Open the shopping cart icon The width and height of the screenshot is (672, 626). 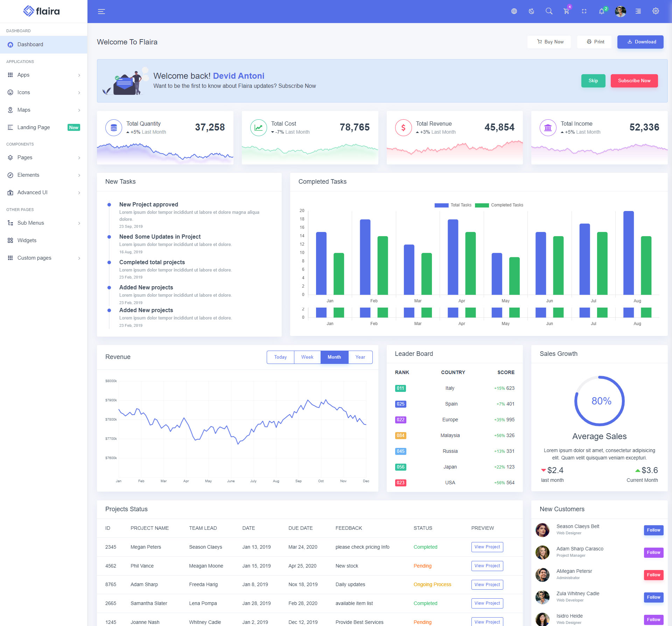[566, 11]
